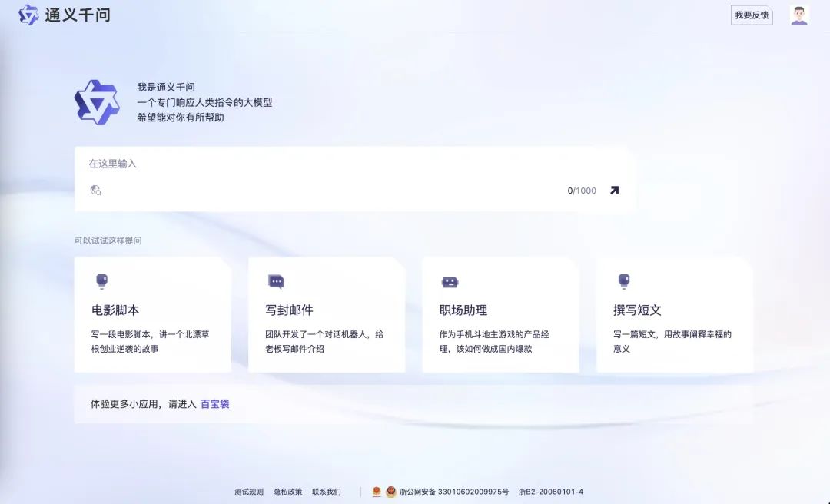This screenshot has width=830, height=504.
Task: Click the text 希望能对你有所帮助
Action: tap(181, 118)
